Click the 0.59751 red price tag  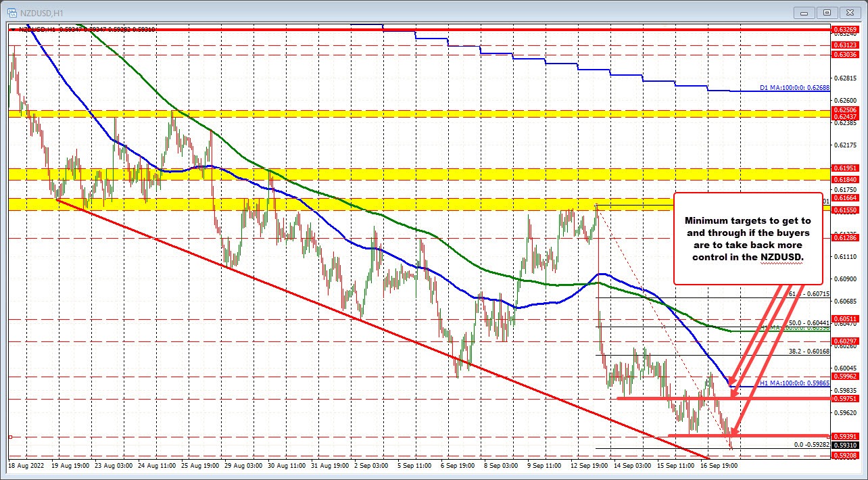846,399
